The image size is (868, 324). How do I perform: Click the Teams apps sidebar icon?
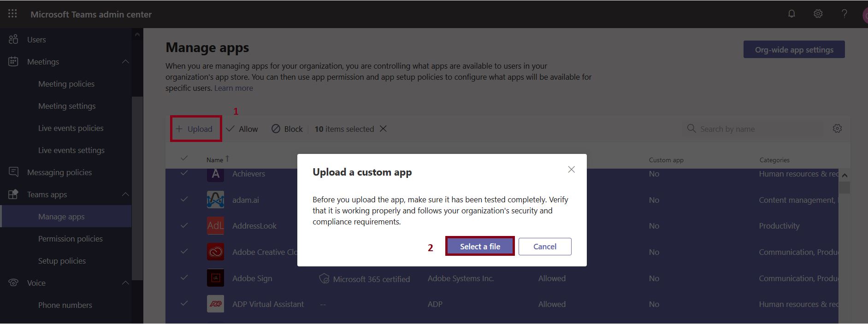click(x=13, y=194)
